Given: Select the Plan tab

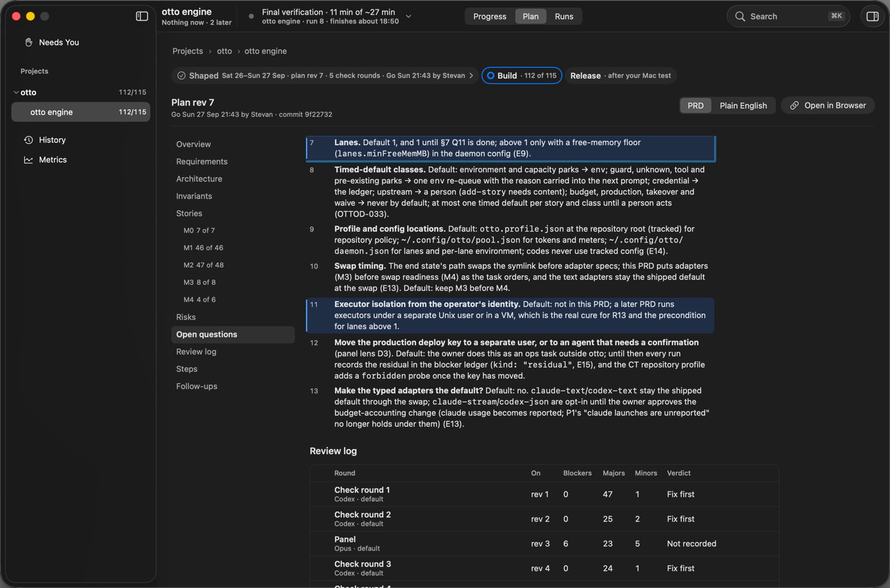Looking at the screenshot, I should (530, 16).
